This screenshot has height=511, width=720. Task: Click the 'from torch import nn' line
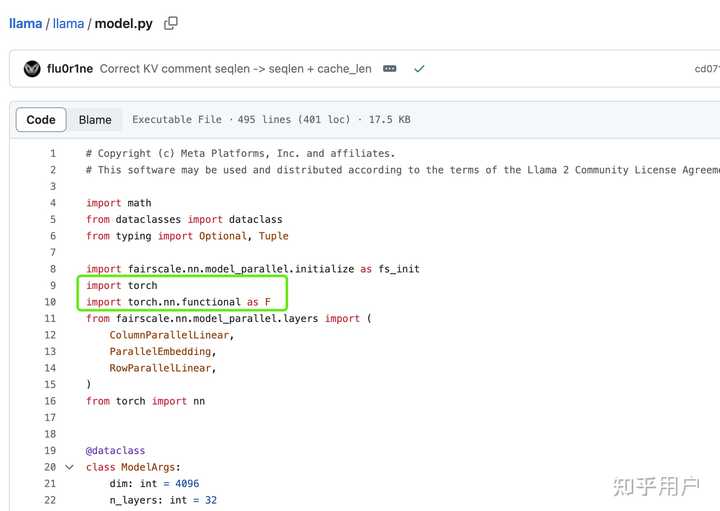tap(136, 401)
